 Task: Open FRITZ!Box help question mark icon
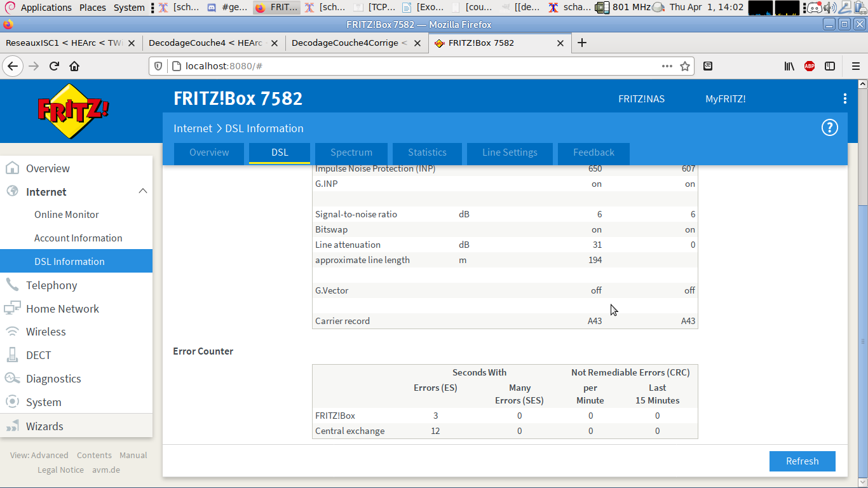tap(830, 128)
